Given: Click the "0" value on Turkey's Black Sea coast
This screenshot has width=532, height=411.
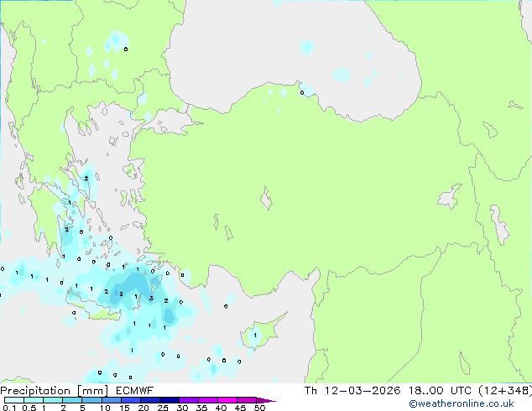Looking at the screenshot, I should pos(302,93).
